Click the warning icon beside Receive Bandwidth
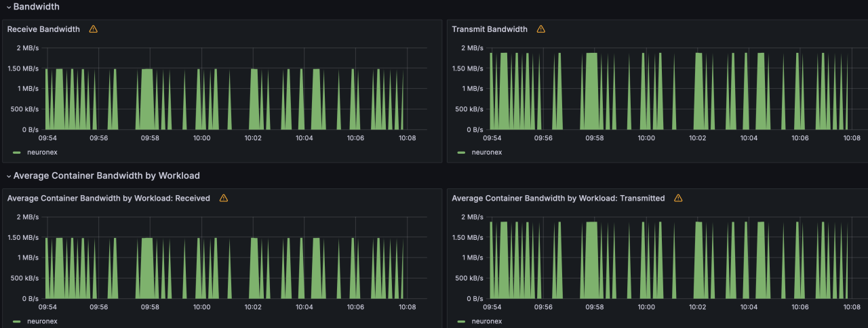Viewport: 868px width, 328px height. click(x=94, y=29)
